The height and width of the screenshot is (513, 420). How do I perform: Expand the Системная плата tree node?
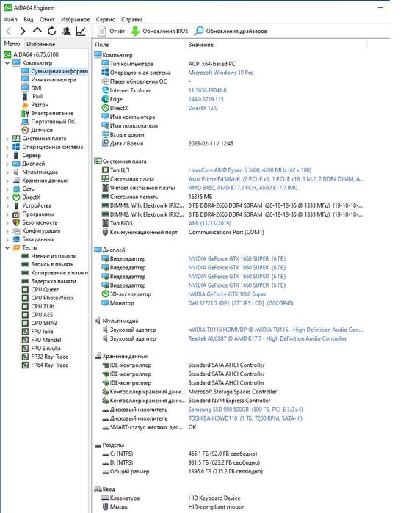(7, 139)
